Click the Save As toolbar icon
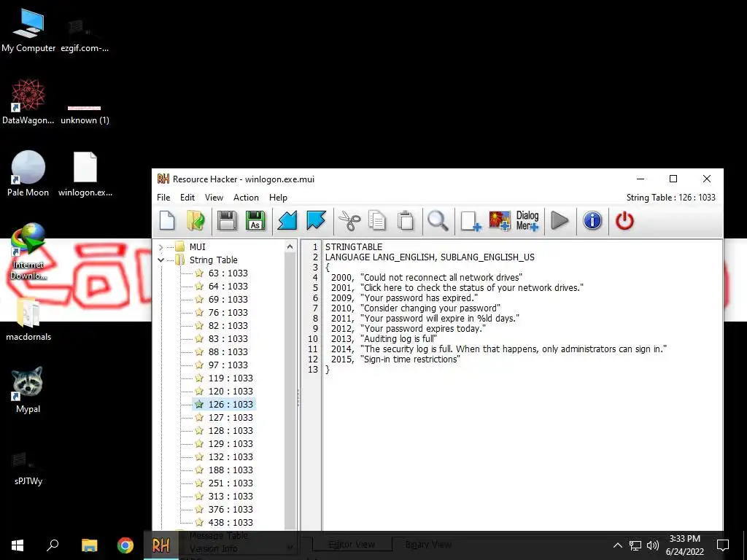747x560 pixels. (x=255, y=221)
